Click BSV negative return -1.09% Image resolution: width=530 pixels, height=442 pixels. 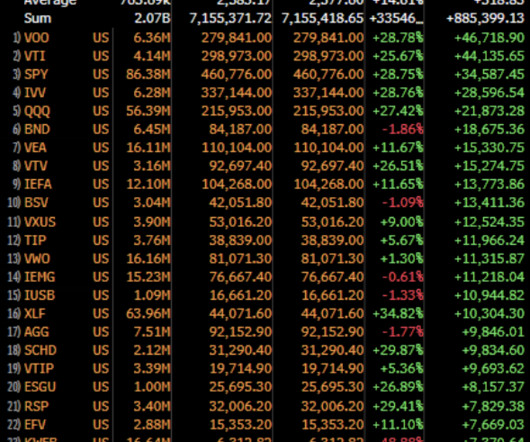pyautogui.click(x=403, y=202)
